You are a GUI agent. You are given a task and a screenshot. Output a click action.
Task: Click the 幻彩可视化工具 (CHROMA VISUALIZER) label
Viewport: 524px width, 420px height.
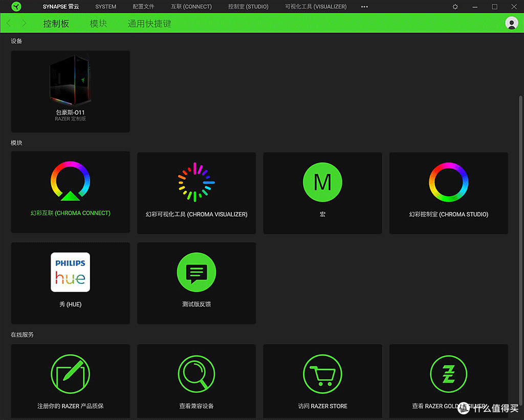tap(196, 214)
